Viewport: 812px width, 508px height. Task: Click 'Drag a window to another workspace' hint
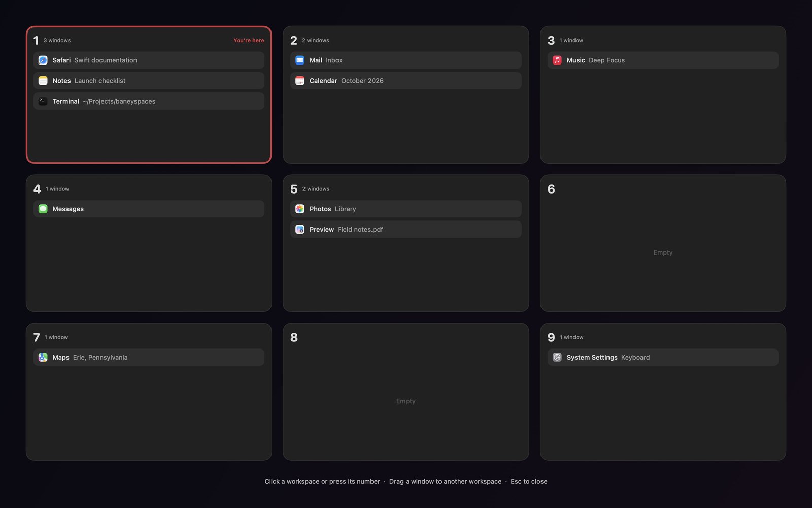[445, 481]
